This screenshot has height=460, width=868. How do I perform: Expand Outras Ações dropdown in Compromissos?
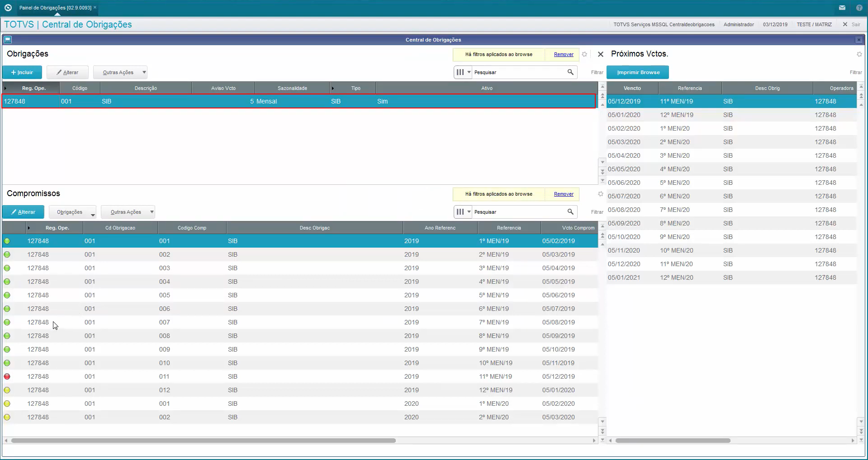[152, 212]
